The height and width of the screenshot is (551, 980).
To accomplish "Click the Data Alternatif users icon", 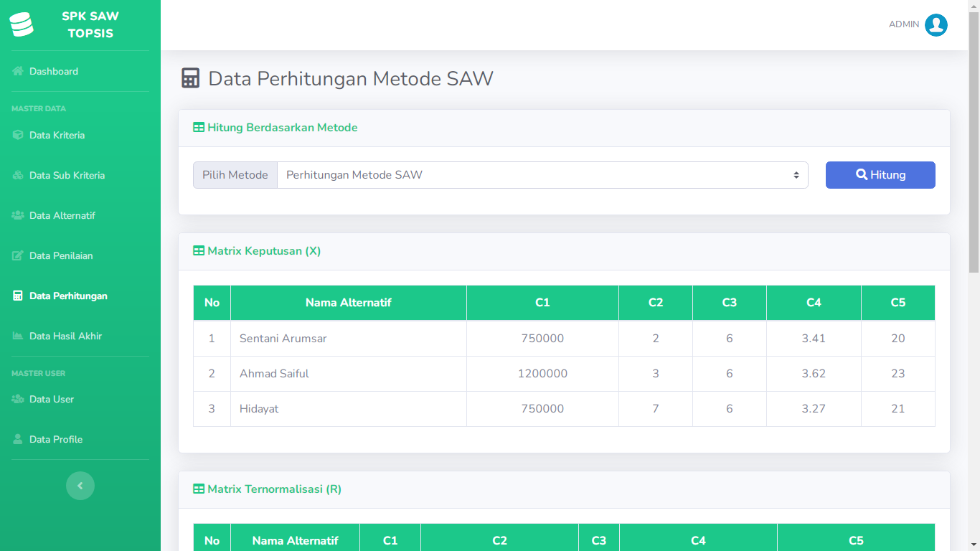I will (x=18, y=215).
